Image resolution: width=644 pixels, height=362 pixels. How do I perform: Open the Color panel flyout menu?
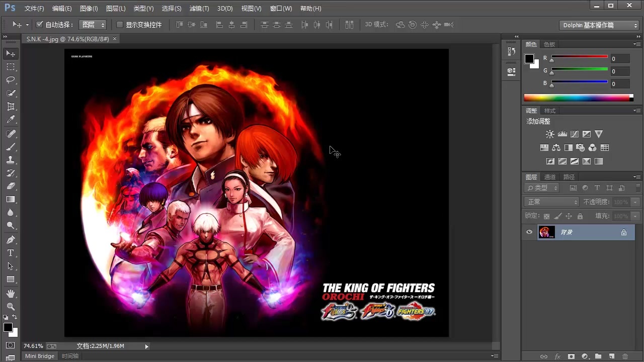click(637, 44)
